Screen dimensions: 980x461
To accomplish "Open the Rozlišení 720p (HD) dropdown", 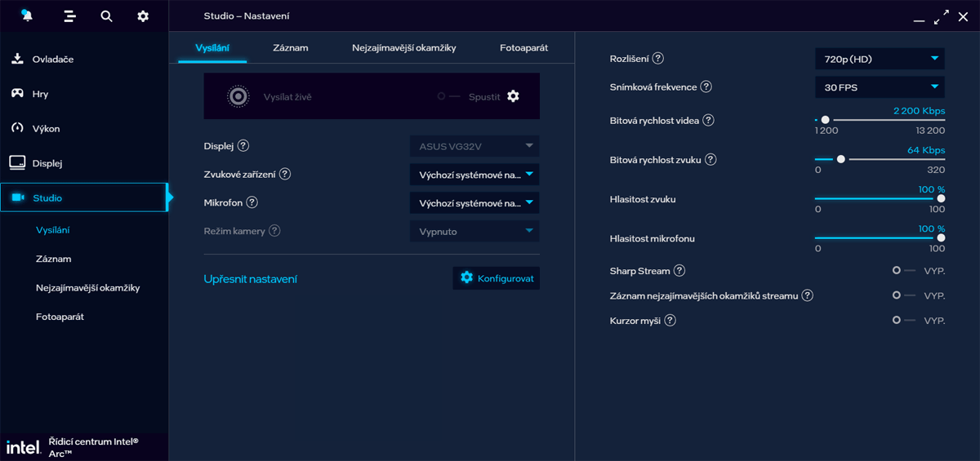I will pyautogui.click(x=880, y=59).
